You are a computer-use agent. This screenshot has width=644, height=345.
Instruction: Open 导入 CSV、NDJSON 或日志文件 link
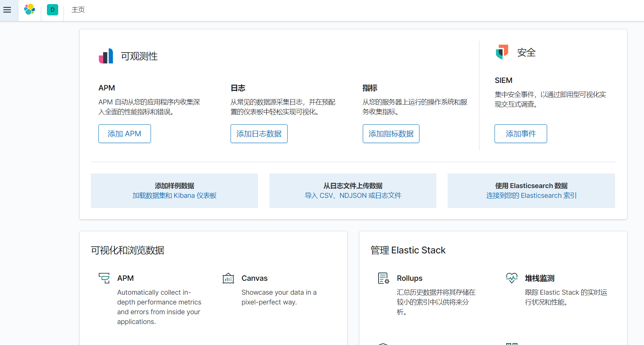(353, 196)
